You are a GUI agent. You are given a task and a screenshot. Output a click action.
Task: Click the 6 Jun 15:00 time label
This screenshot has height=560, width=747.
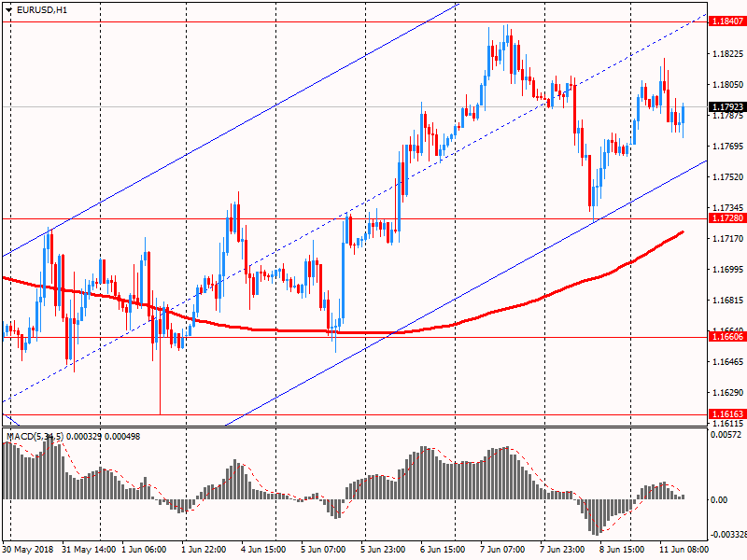click(443, 550)
